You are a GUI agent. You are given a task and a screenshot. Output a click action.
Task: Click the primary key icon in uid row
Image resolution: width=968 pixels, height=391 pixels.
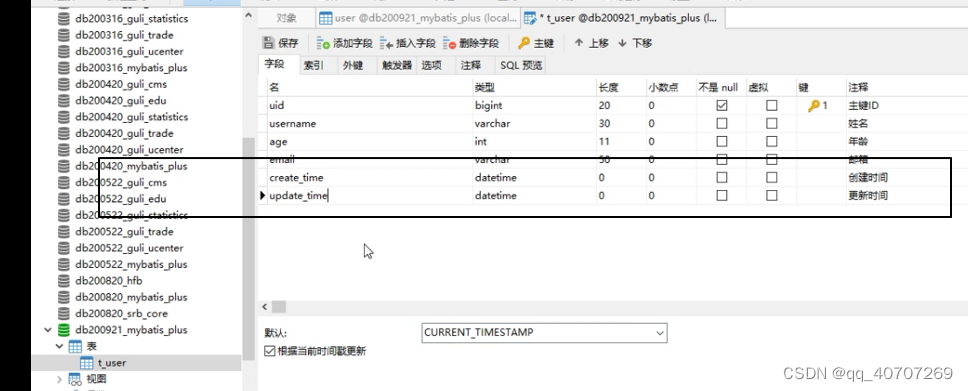(814, 106)
